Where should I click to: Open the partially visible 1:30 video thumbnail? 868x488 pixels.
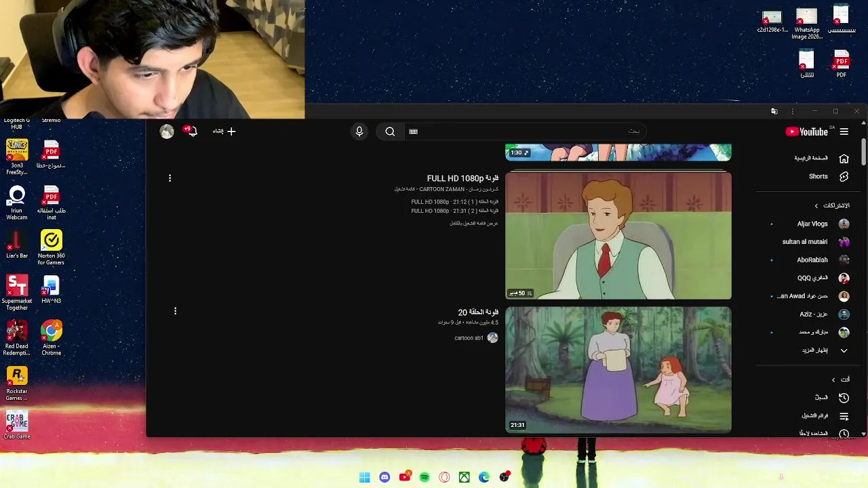[618, 152]
